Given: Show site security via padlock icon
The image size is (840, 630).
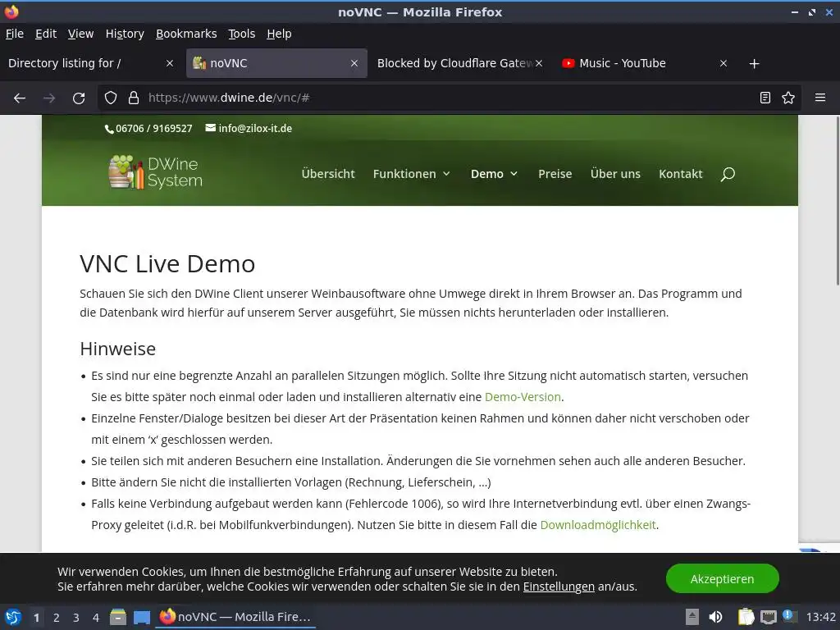Looking at the screenshot, I should click(x=134, y=98).
